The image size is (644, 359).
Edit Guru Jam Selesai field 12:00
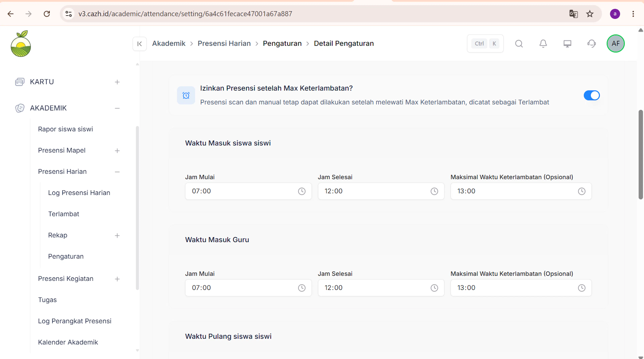click(381, 288)
